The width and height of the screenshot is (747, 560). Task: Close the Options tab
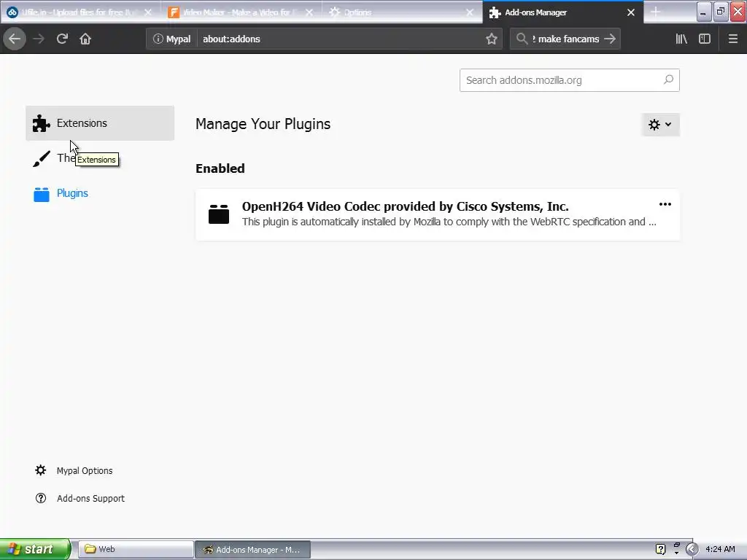click(470, 12)
